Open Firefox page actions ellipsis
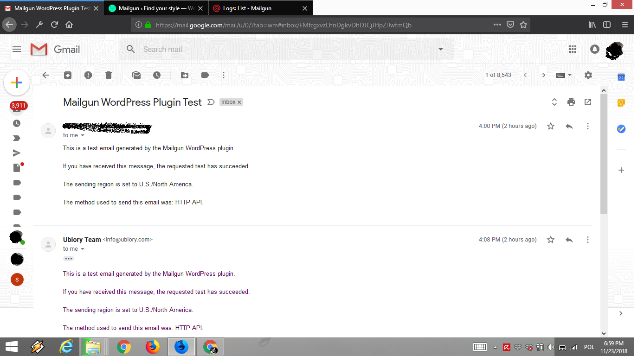 pos(497,25)
